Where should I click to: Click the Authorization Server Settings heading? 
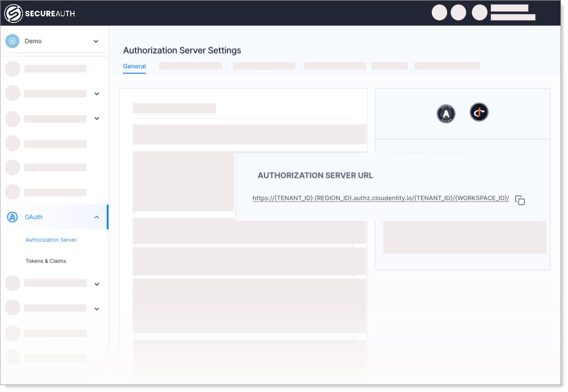pyautogui.click(x=182, y=50)
